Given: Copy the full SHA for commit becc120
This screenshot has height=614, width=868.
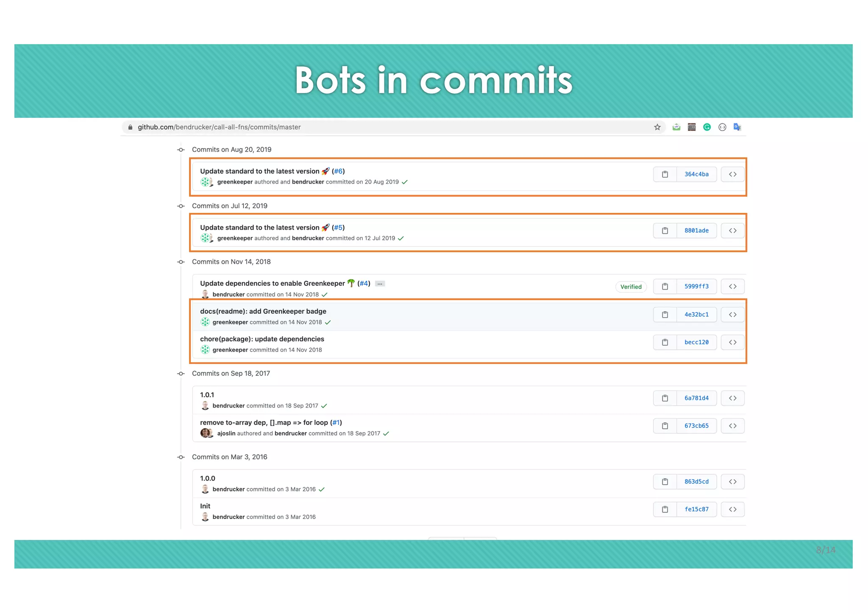Looking at the screenshot, I should (665, 342).
